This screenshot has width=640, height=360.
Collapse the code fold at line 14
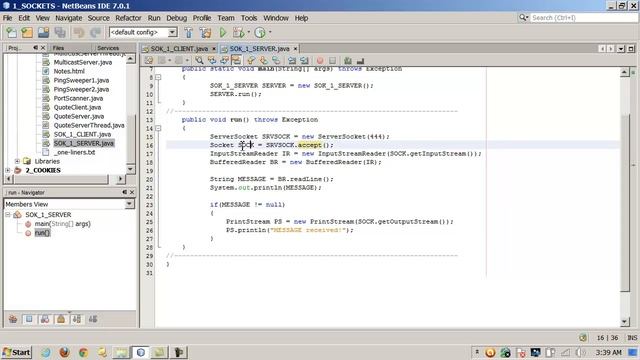coord(158,128)
